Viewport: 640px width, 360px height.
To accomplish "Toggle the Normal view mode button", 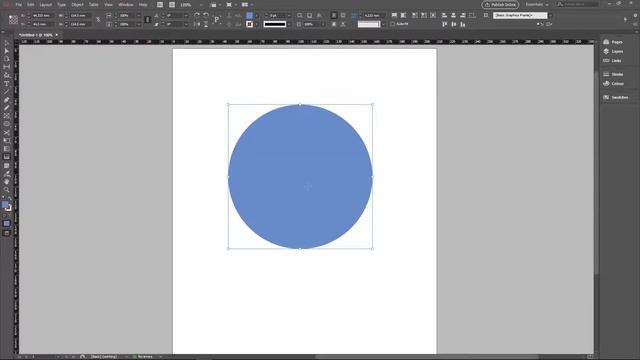I will click(x=7, y=223).
